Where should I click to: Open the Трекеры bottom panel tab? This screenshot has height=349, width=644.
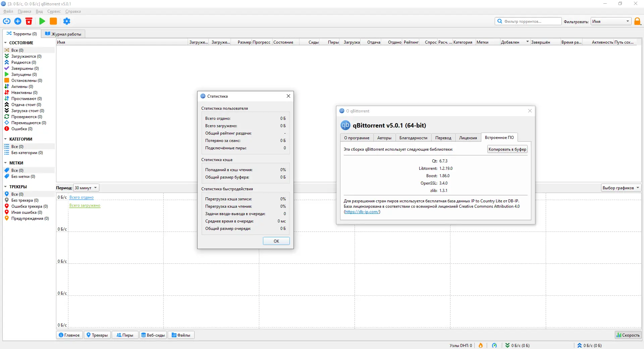[97, 335]
